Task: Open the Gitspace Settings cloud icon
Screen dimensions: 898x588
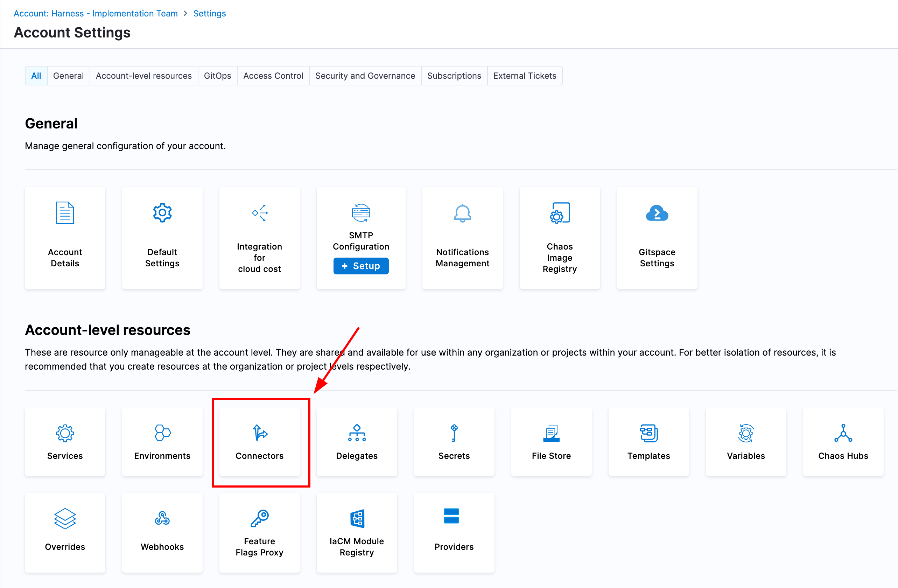Action: point(657,213)
